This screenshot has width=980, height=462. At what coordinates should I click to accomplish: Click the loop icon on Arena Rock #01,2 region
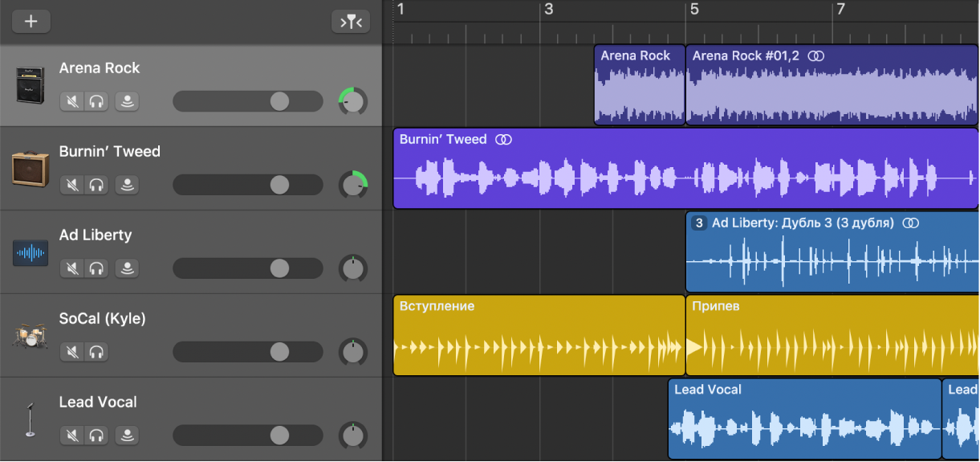(815, 56)
